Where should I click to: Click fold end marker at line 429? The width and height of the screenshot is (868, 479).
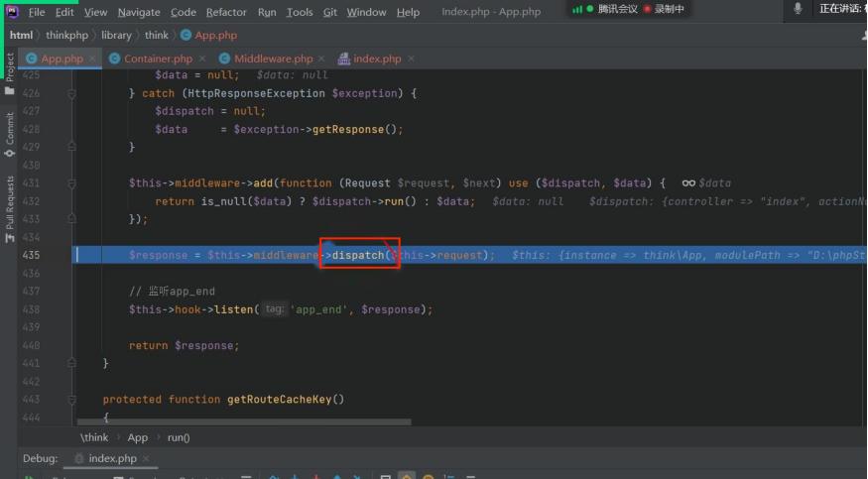pyautogui.click(x=72, y=147)
